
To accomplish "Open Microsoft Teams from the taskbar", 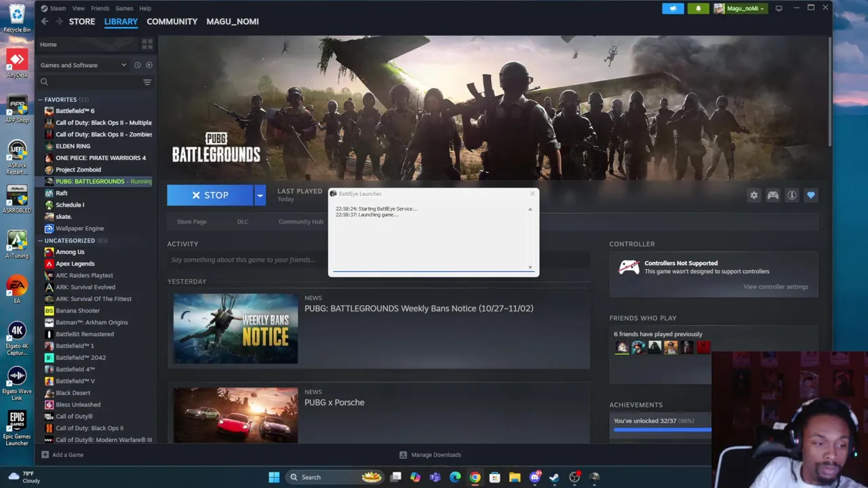I will [435, 477].
